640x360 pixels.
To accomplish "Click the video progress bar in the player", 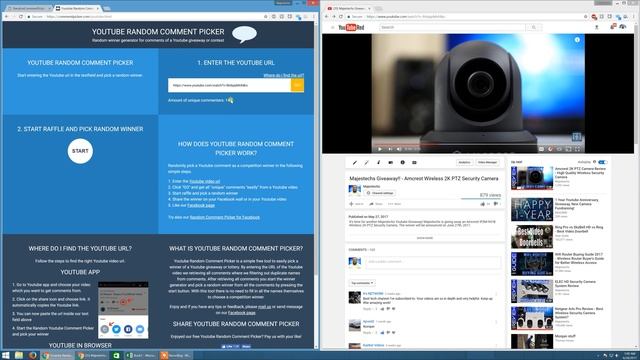I will 478,144.
